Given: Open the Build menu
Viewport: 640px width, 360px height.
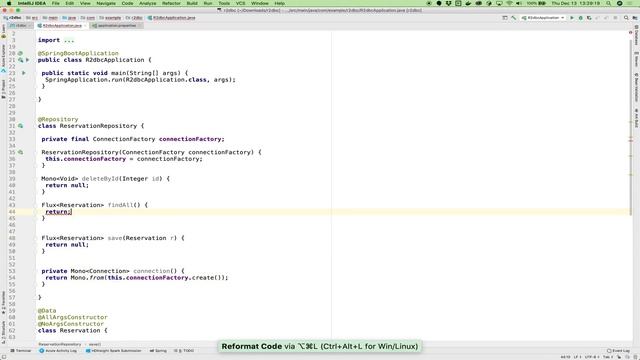Looking at the screenshot, I should (x=192, y=3).
